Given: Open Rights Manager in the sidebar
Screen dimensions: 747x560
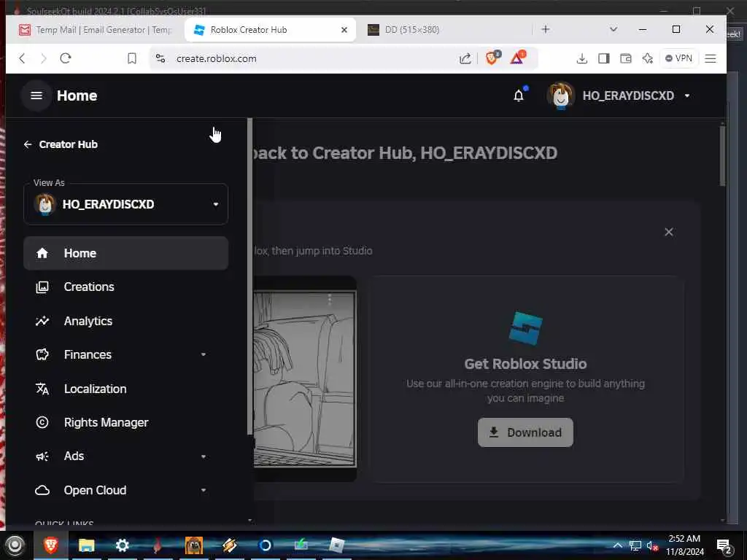Looking at the screenshot, I should pyautogui.click(x=125, y=422).
